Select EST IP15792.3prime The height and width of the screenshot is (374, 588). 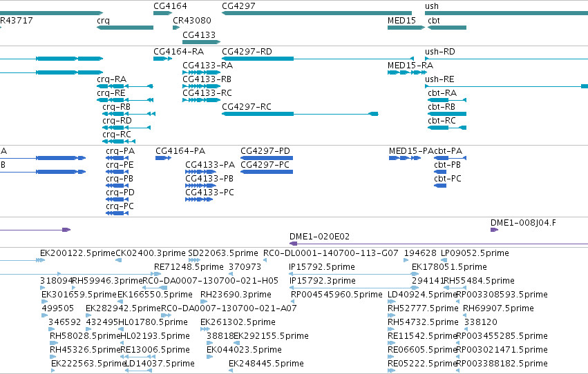[322, 281]
